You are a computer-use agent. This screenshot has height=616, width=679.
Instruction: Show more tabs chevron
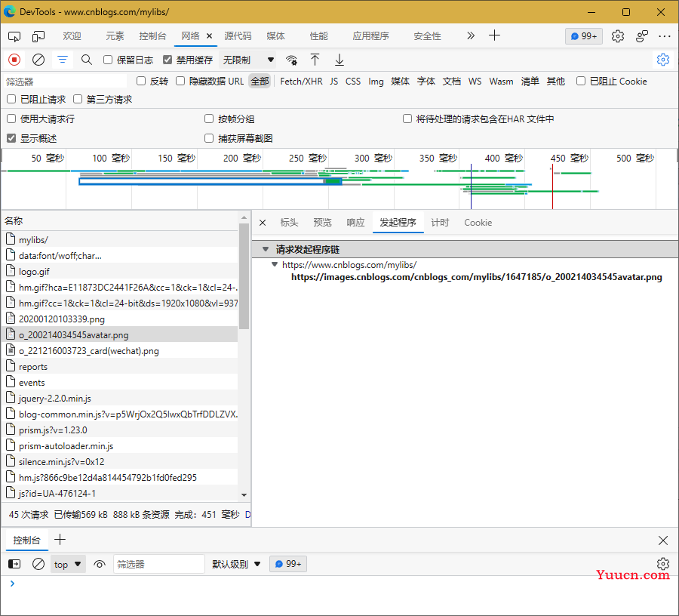point(471,35)
